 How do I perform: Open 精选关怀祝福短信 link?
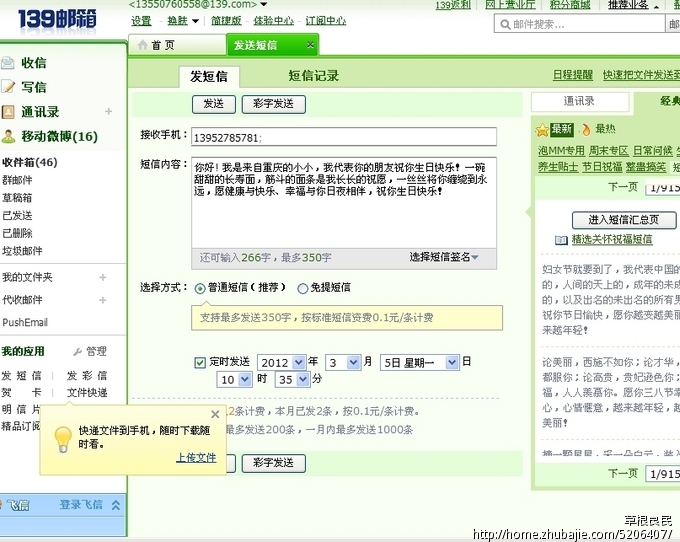point(612,239)
